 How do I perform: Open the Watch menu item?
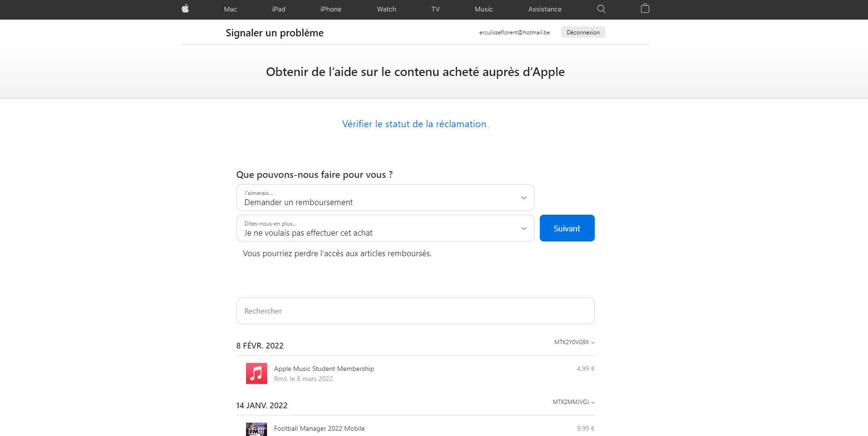386,9
